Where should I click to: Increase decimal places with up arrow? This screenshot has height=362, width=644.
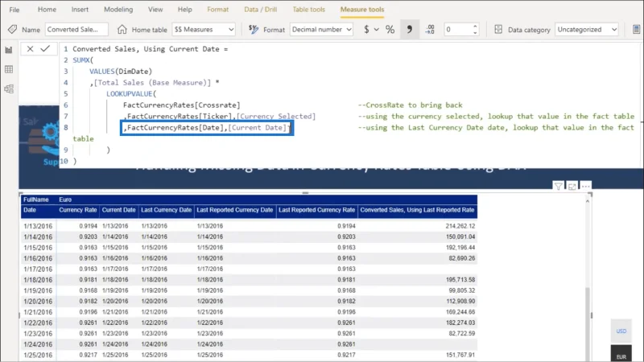click(x=475, y=27)
